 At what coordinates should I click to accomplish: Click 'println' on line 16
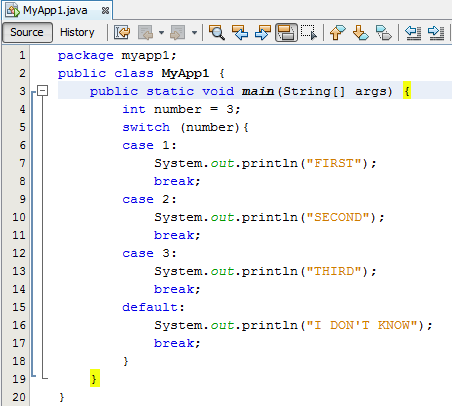(270, 325)
